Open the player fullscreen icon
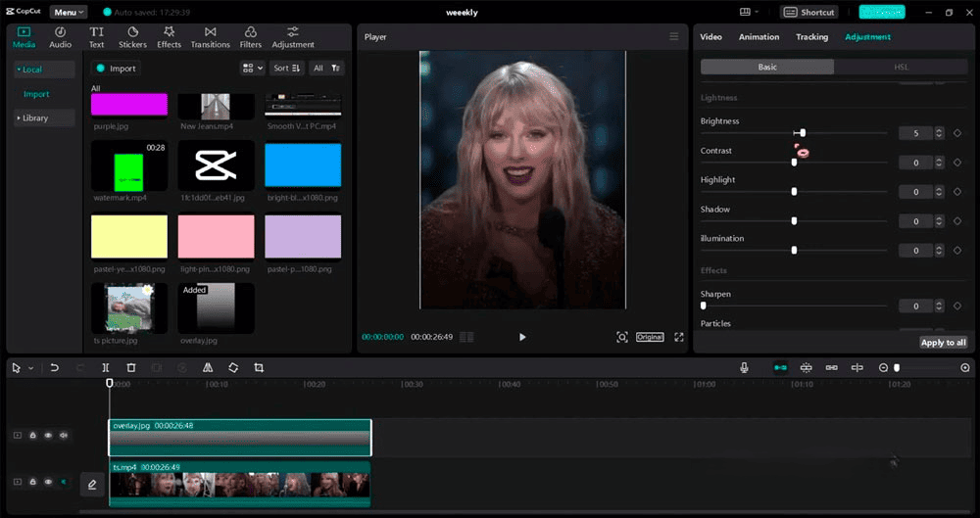The width and height of the screenshot is (980, 518). click(679, 337)
